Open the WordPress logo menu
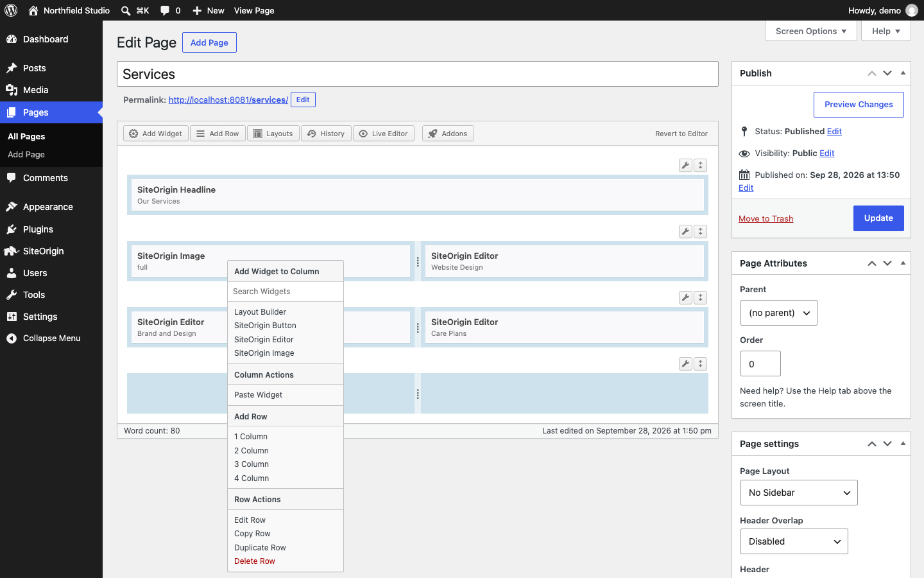Viewport: 924px width, 578px height. click(x=11, y=10)
